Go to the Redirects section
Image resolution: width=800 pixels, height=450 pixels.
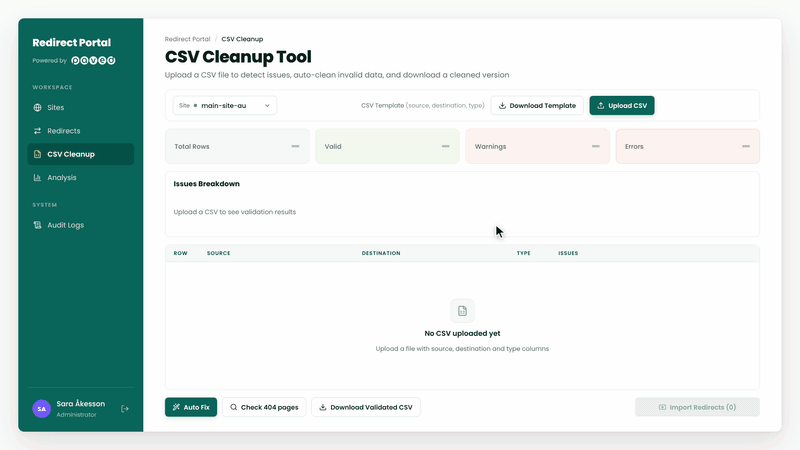[x=81, y=131]
